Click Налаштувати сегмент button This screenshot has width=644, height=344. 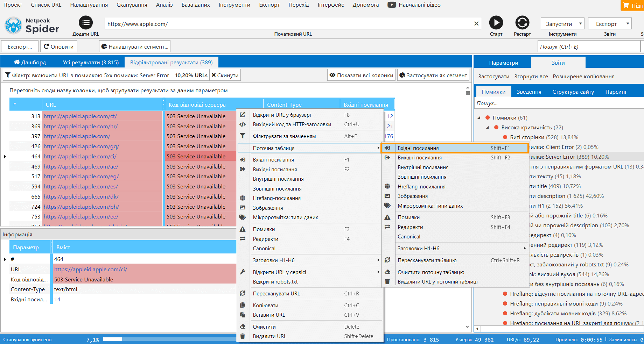point(135,46)
